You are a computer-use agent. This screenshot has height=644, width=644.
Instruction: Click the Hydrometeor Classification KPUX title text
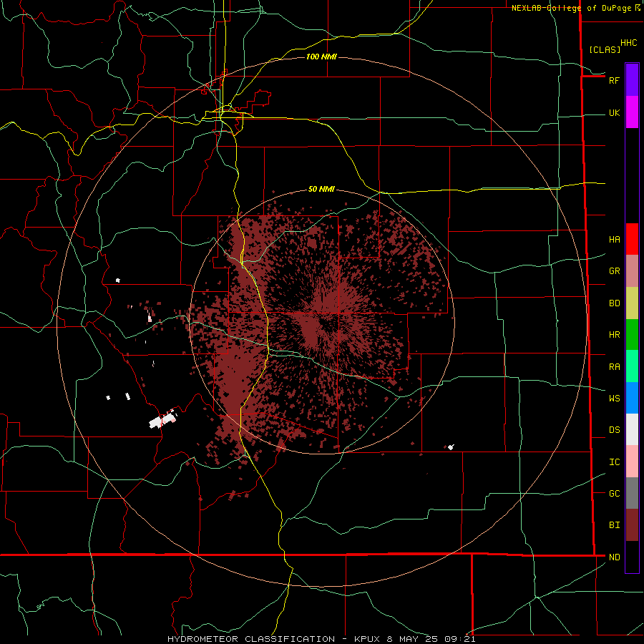click(x=321, y=639)
